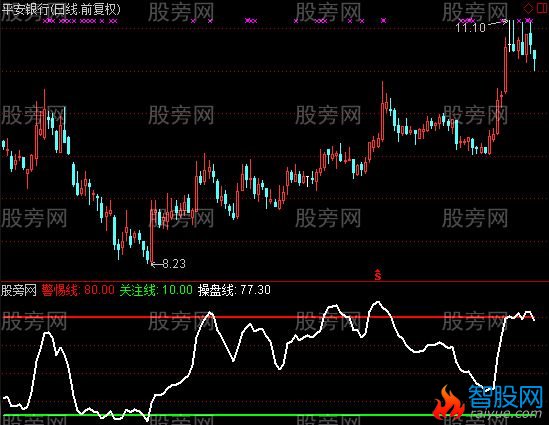Click the 11.10 high price label
This screenshot has height=425, width=549.
[x=471, y=27]
